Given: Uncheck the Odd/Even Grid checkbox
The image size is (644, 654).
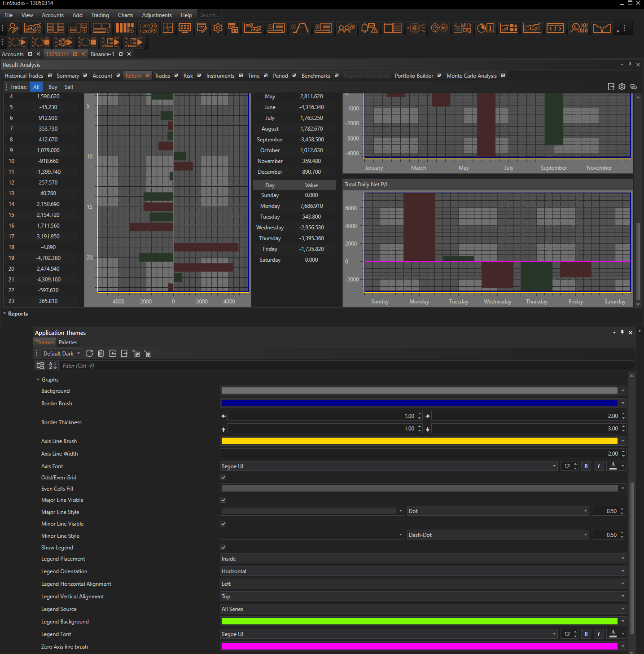Looking at the screenshot, I should tap(223, 478).
